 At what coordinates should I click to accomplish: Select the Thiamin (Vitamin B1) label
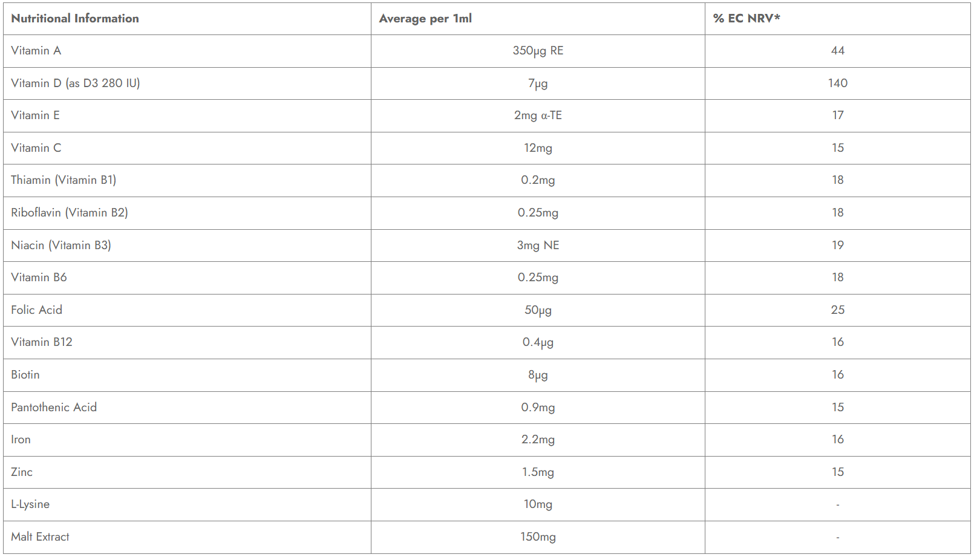(x=64, y=180)
